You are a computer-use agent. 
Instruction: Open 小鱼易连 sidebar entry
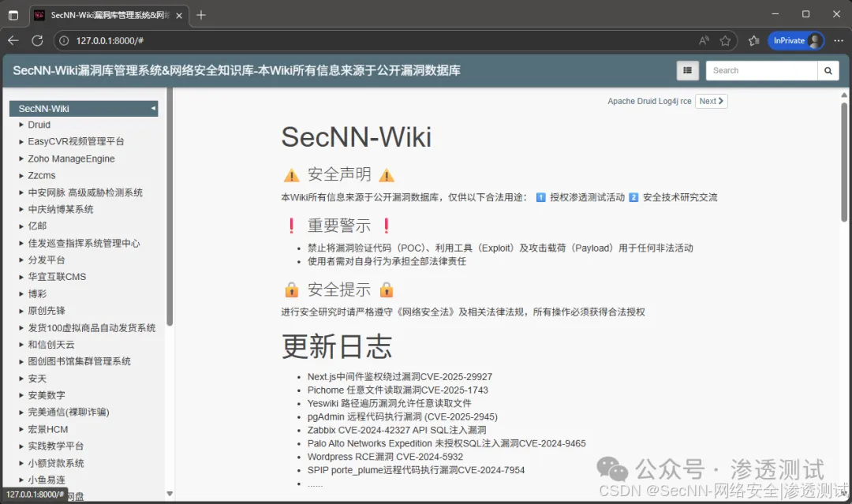(47, 480)
